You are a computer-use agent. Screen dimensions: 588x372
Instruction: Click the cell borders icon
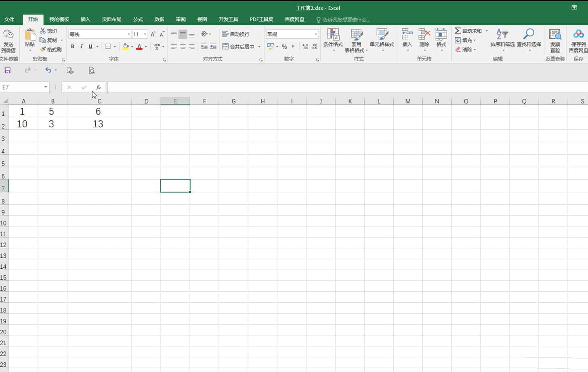(108, 46)
